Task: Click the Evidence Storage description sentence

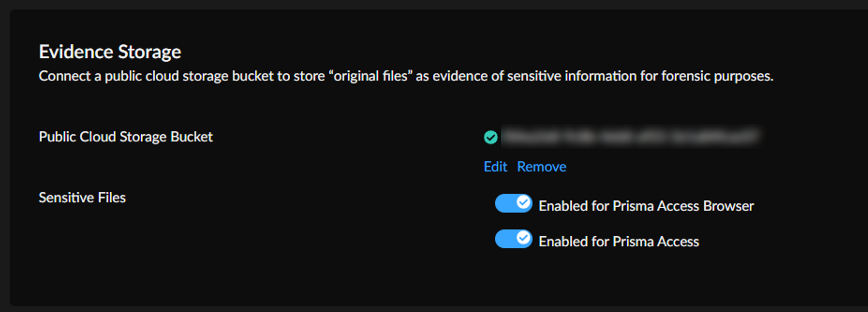Action: 406,76
